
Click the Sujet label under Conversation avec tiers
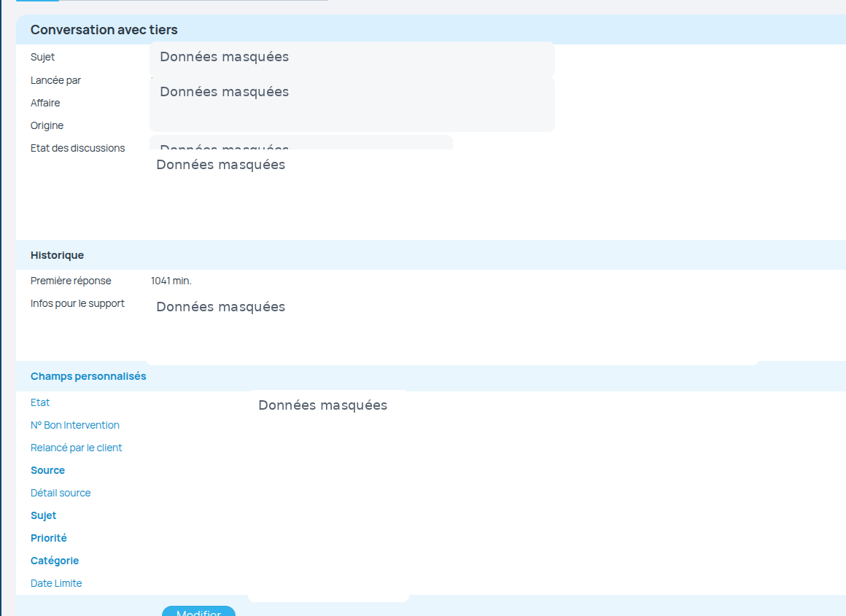[42, 57]
